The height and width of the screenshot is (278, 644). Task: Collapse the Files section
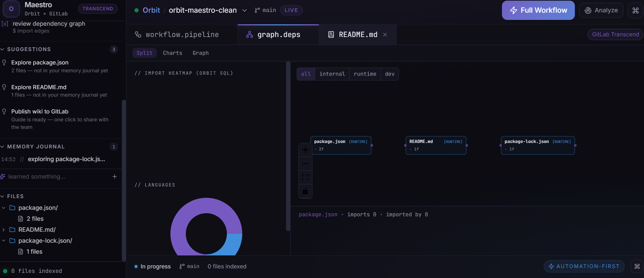pos(2,196)
